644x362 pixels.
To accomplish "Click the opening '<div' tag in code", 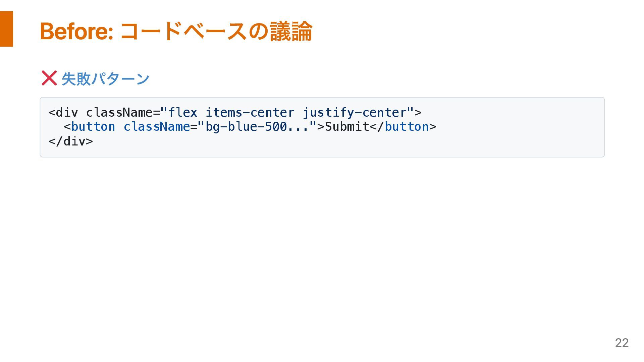I will tap(63, 113).
